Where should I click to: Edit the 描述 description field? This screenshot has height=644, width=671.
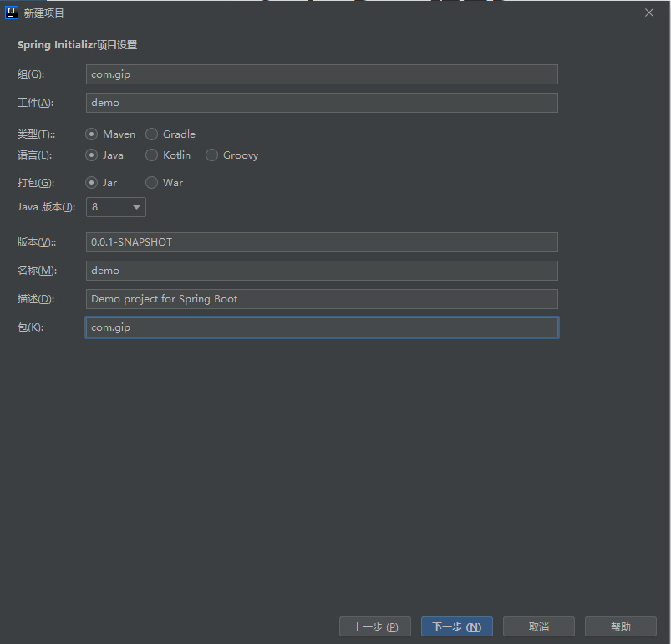click(322, 299)
